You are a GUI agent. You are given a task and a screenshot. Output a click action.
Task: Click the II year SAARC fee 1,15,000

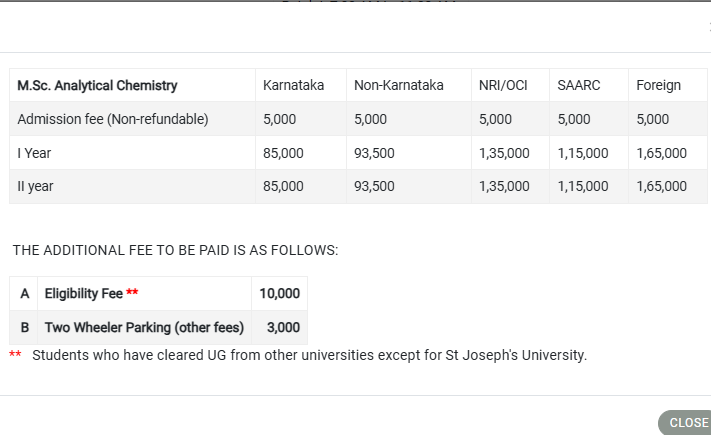(x=582, y=186)
